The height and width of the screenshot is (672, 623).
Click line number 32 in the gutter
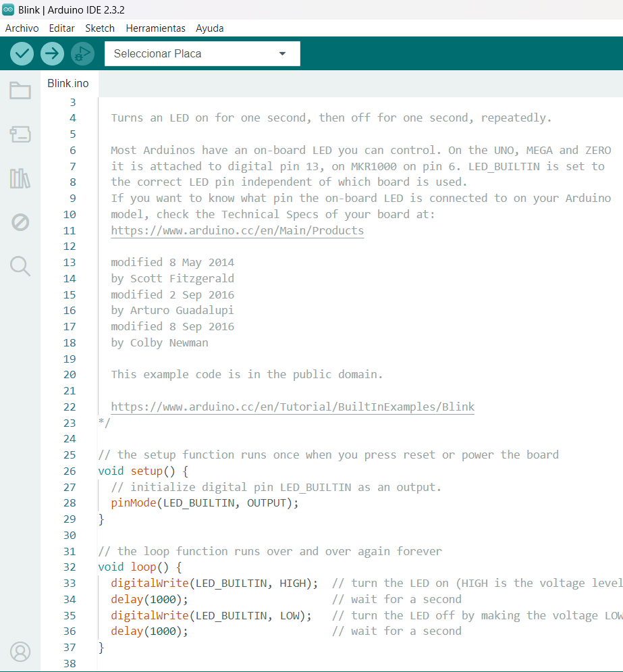pyautogui.click(x=70, y=567)
